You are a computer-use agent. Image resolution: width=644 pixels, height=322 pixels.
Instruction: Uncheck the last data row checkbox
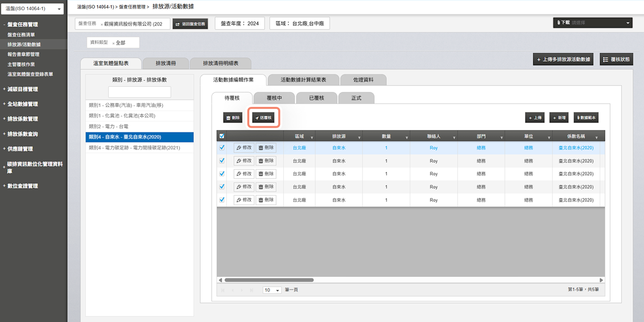click(x=222, y=200)
